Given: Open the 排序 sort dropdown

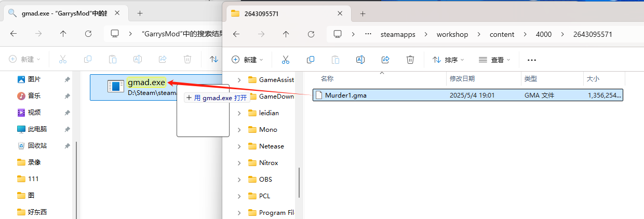Looking at the screenshot, I should click(x=448, y=60).
